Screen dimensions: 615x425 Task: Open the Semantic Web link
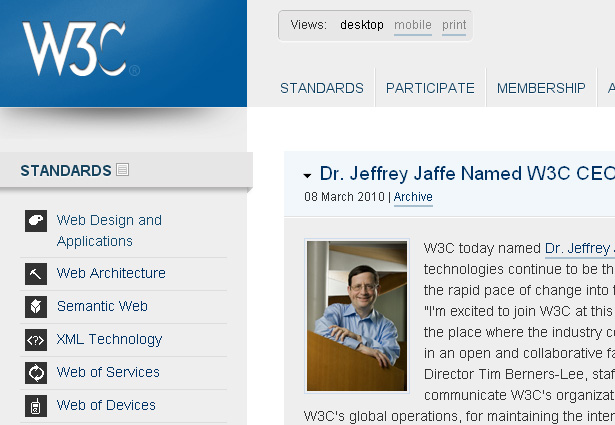coord(102,306)
